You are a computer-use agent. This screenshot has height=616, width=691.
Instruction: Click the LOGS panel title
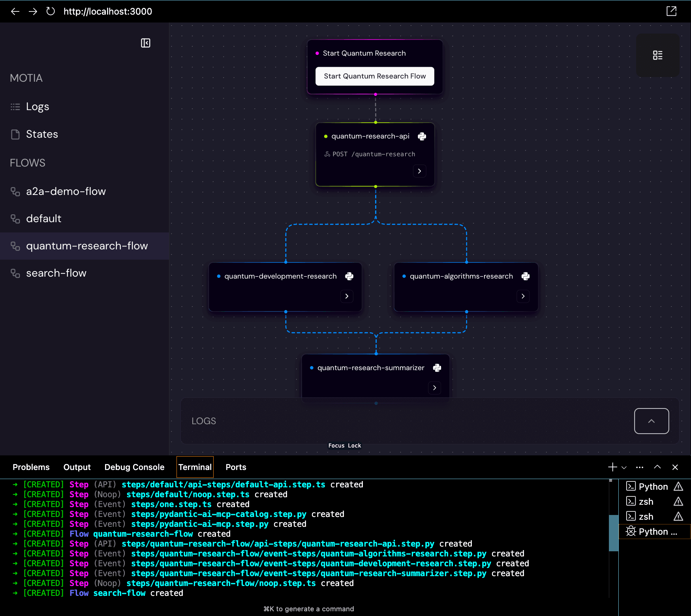(204, 421)
